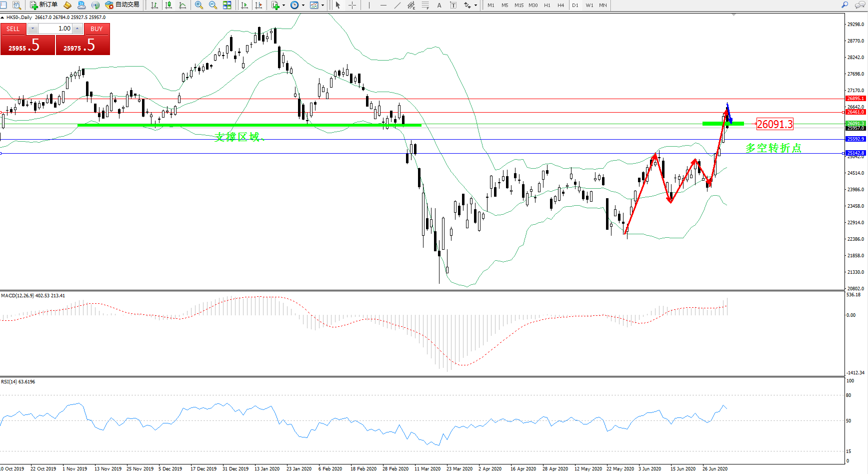Screen dimensions: 868x474
Task: Select the horizontal line tool
Action: pos(383,5)
